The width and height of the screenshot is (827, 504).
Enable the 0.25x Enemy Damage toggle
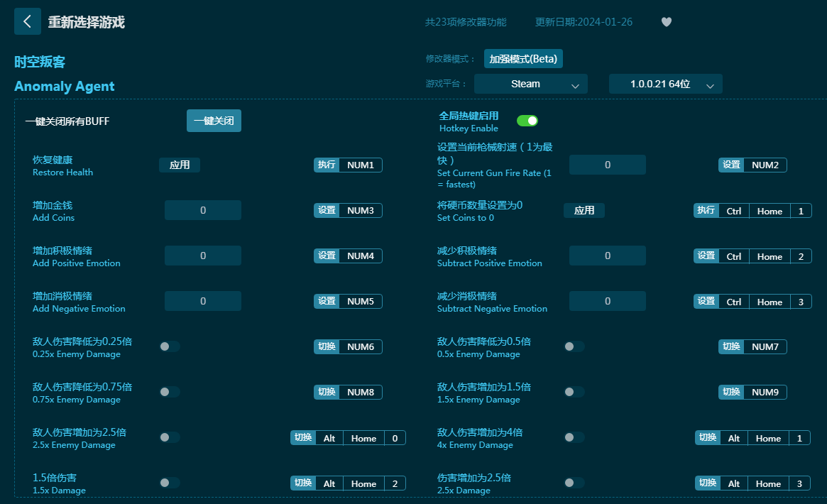point(169,346)
